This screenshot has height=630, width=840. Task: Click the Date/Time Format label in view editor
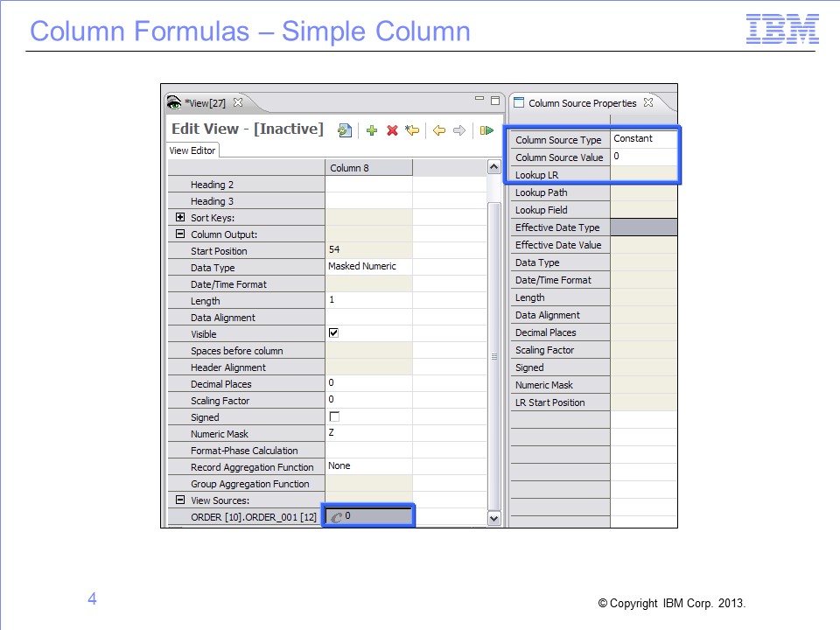click(x=228, y=284)
